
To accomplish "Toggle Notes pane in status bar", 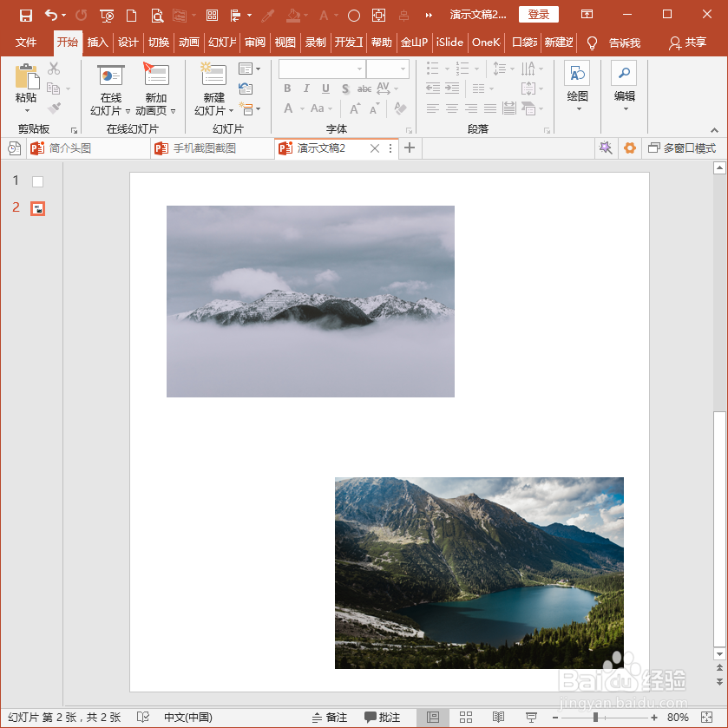I will click(329, 718).
